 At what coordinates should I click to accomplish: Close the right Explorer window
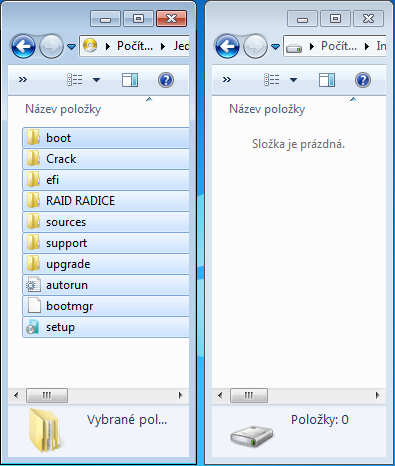[368, 19]
